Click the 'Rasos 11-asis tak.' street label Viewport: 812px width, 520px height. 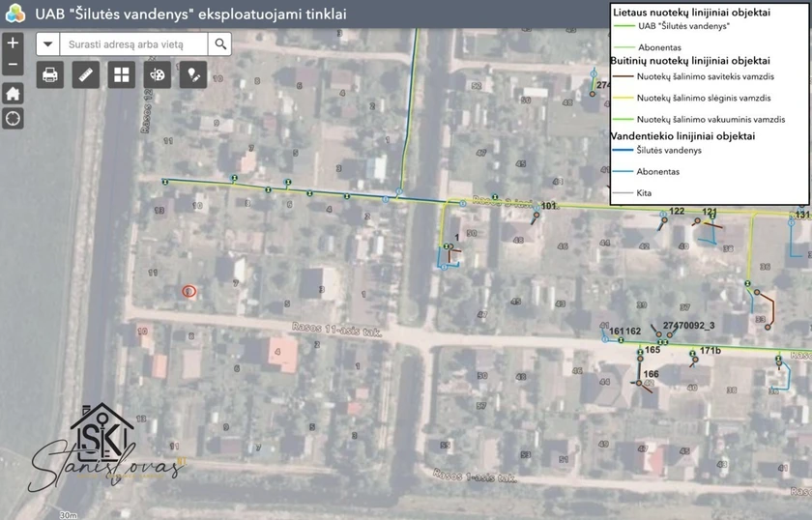(336, 330)
